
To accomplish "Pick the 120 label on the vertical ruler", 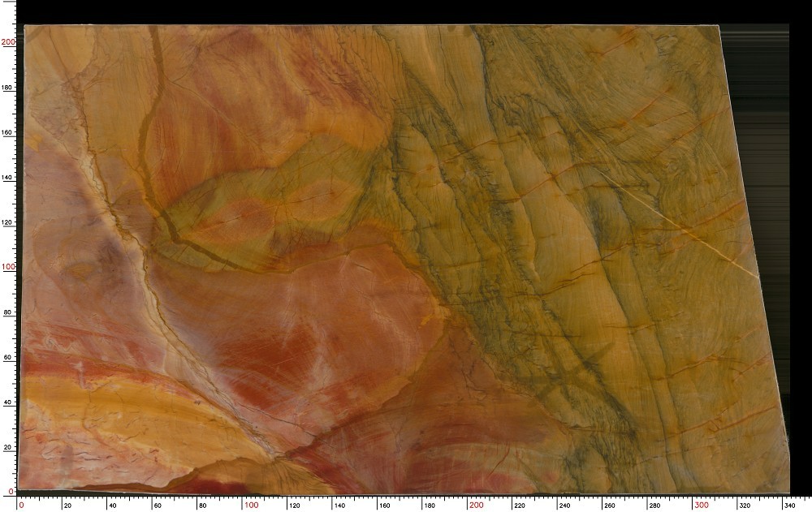I will pos(6,222).
